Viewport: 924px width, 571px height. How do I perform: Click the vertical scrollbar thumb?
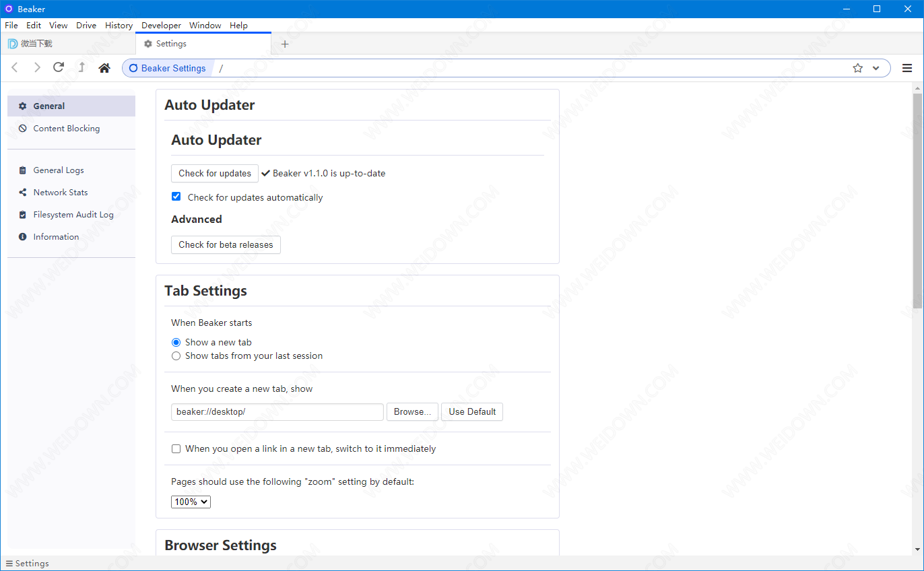917,201
